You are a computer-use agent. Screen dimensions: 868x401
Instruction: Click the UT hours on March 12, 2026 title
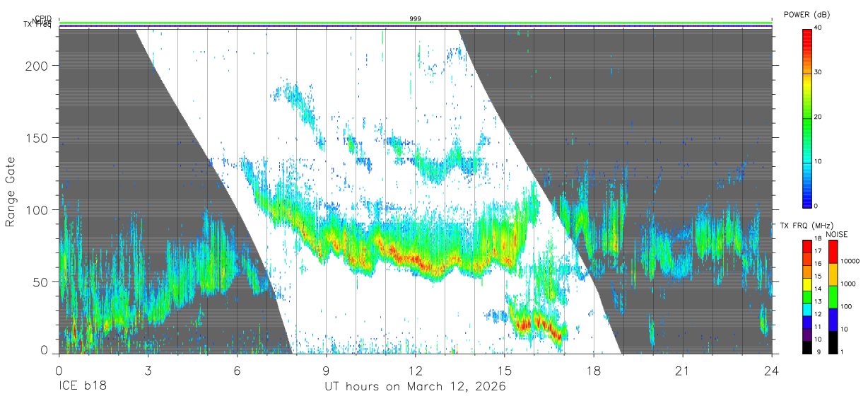coord(415,387)
